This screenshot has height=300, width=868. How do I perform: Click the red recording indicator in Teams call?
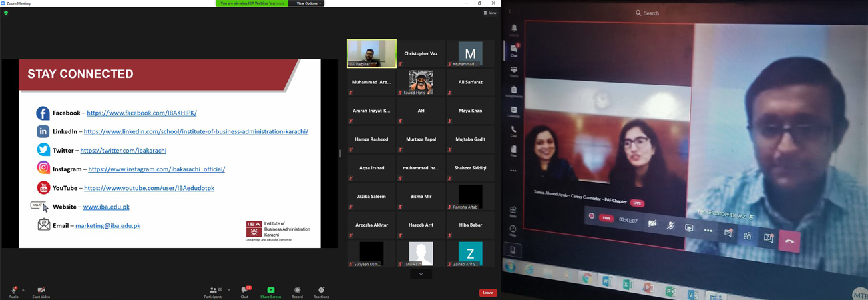click(x=592, y=216)
